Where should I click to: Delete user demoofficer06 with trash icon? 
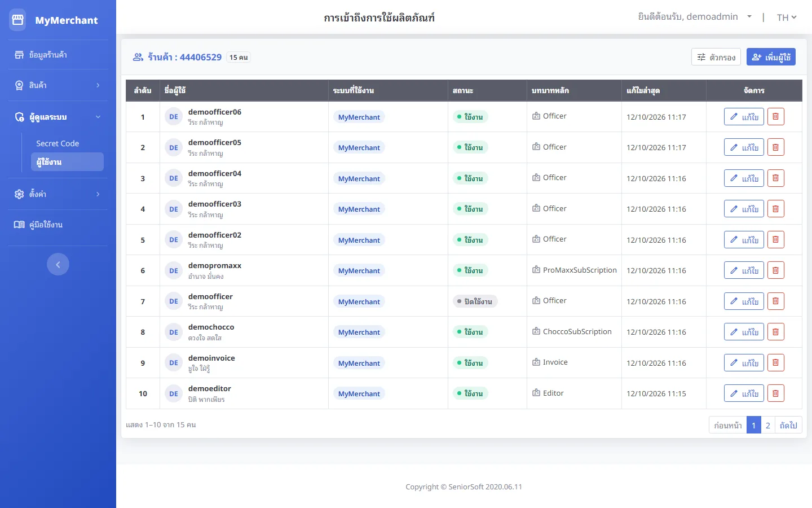[x=775, y=117]
